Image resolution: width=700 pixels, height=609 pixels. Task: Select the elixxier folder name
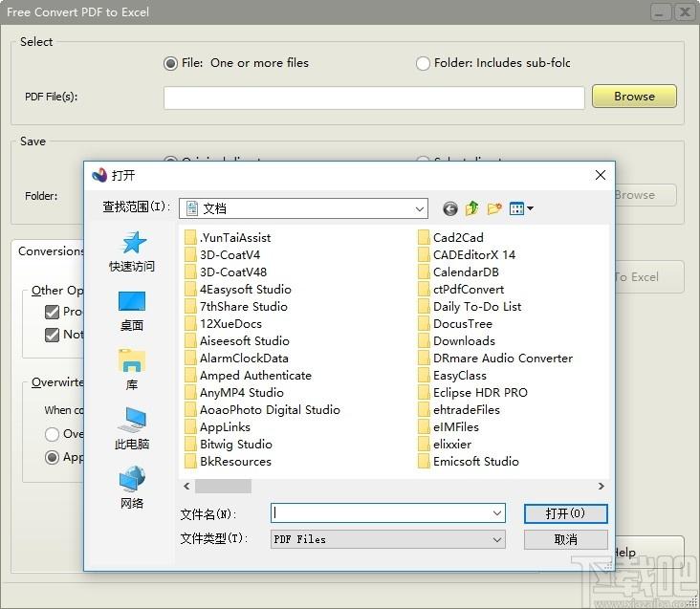pos(452,445)
